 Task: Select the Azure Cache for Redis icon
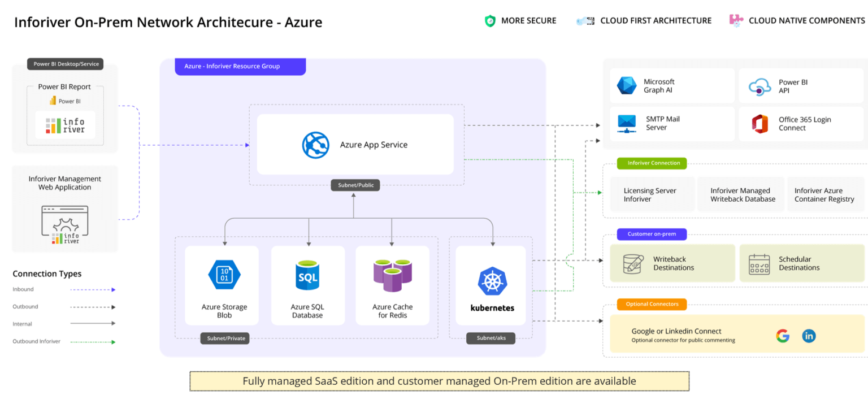pos(392,275)
